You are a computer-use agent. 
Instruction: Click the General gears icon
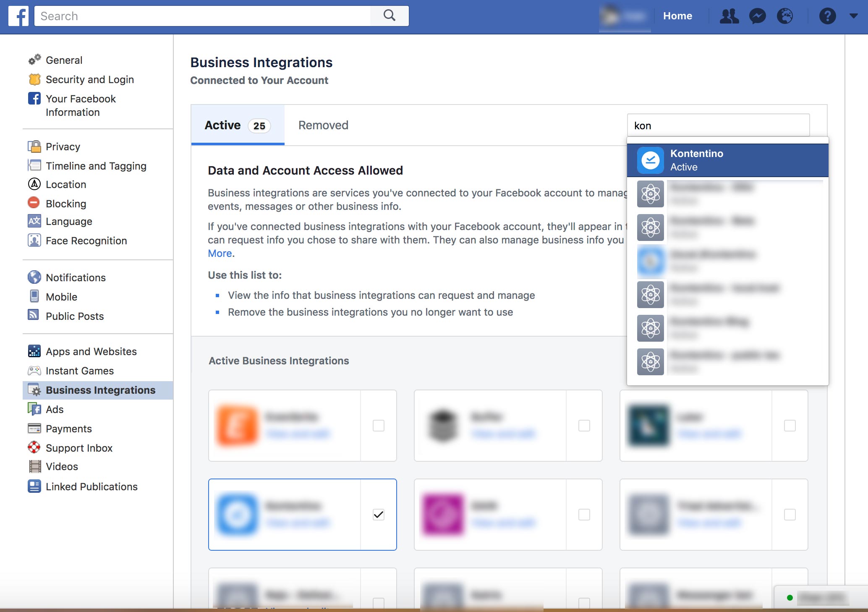tap(34, 60)
